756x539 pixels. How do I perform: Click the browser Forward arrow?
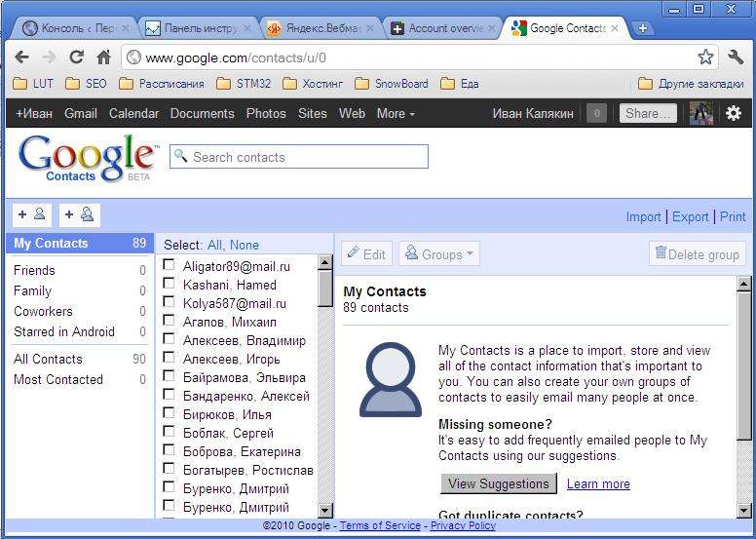click(49, 58)
